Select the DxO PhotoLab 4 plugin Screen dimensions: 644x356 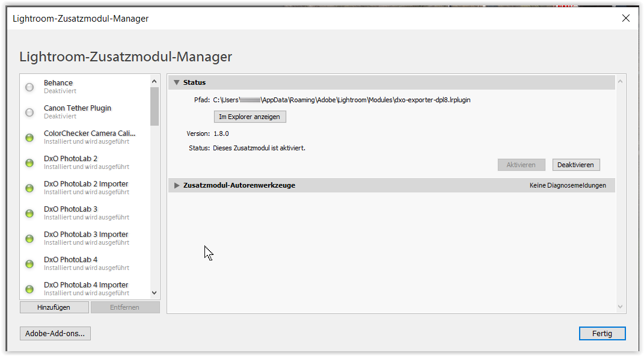click(x=85, y=263)
